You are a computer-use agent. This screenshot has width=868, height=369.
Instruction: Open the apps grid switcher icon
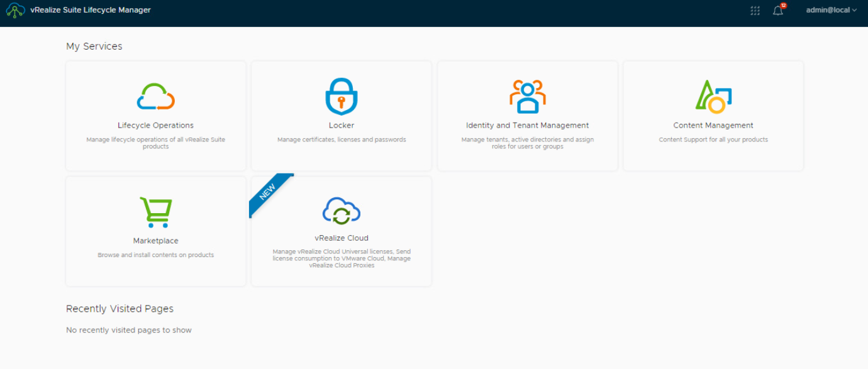tap(755, 10)
